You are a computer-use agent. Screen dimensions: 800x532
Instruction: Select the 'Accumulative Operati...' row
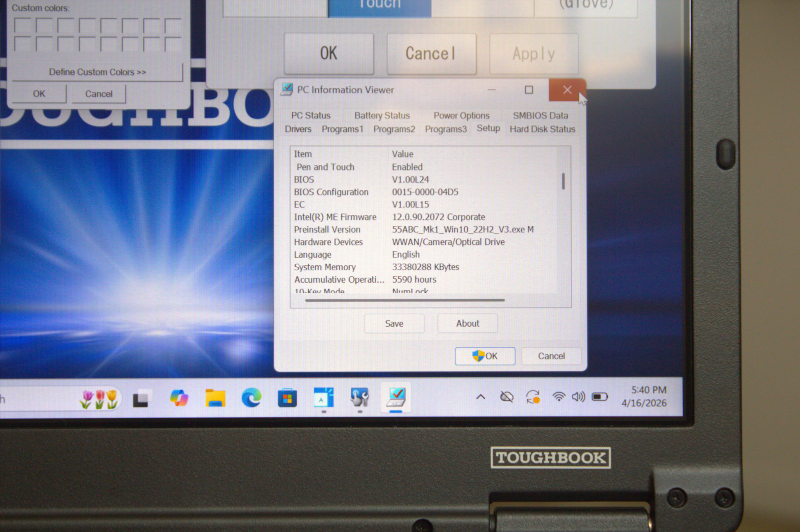point(425,279)
